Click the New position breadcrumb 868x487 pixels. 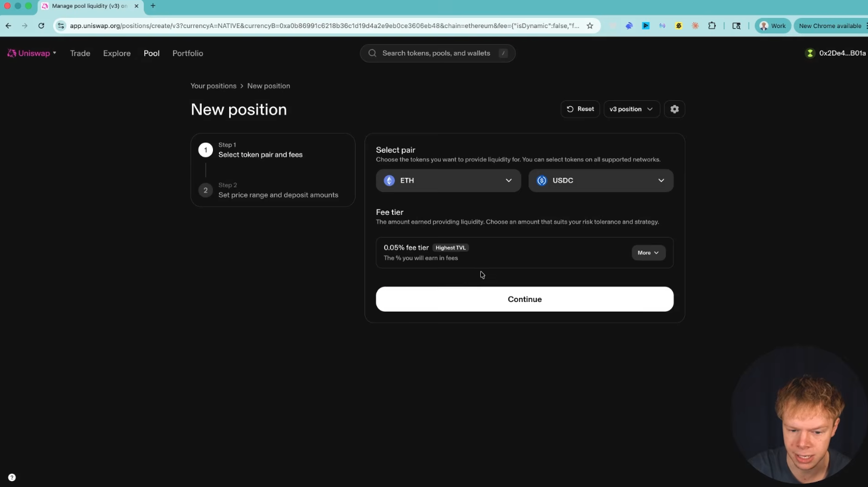point(268,86)
